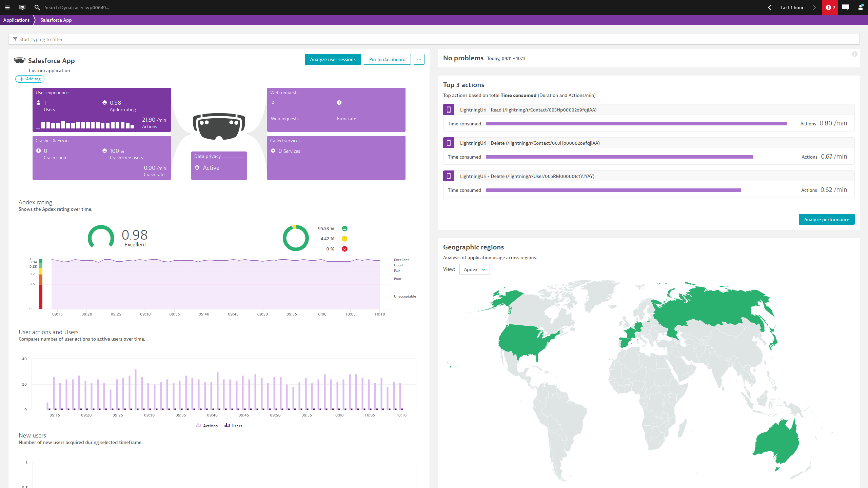This screenshot has height=488, width=868.
Task: Open LightningUri Read Contact action
Action: 528,110
